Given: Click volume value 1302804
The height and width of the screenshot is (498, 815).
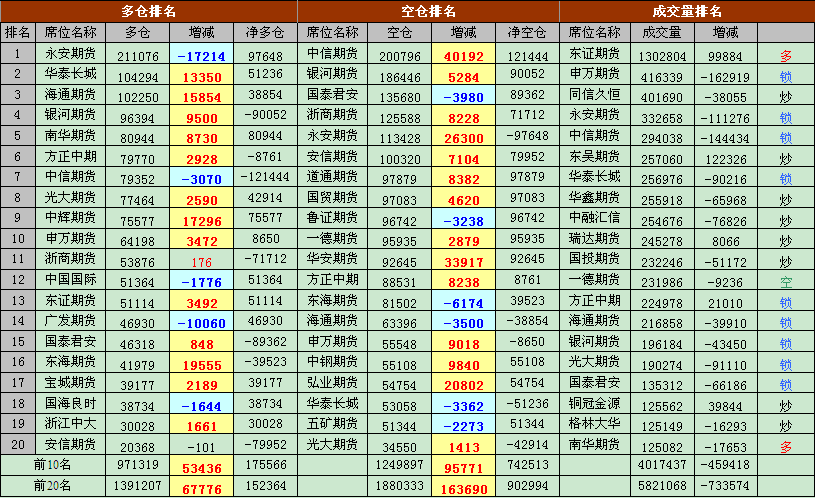Looking at the screenshot, I should 662,56.
